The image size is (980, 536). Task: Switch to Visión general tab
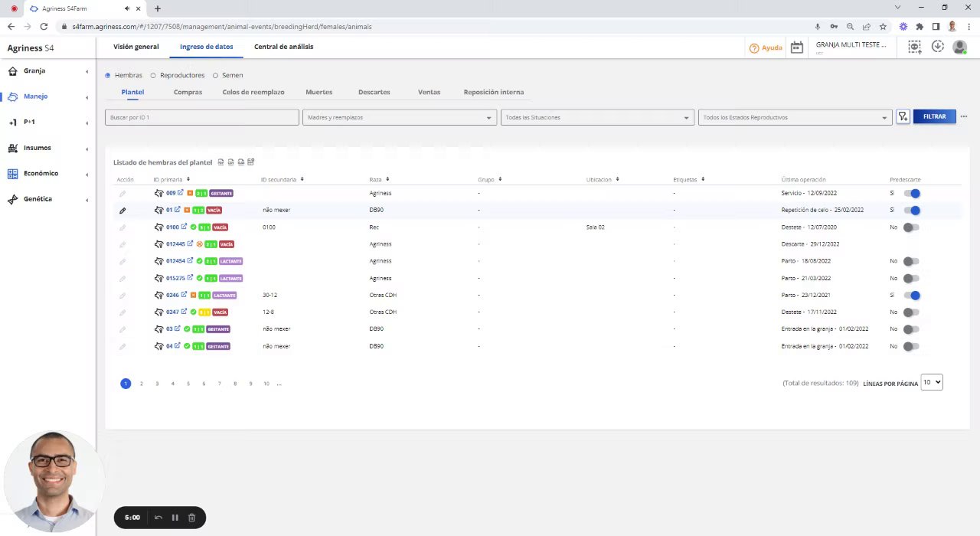pos(136,47)
